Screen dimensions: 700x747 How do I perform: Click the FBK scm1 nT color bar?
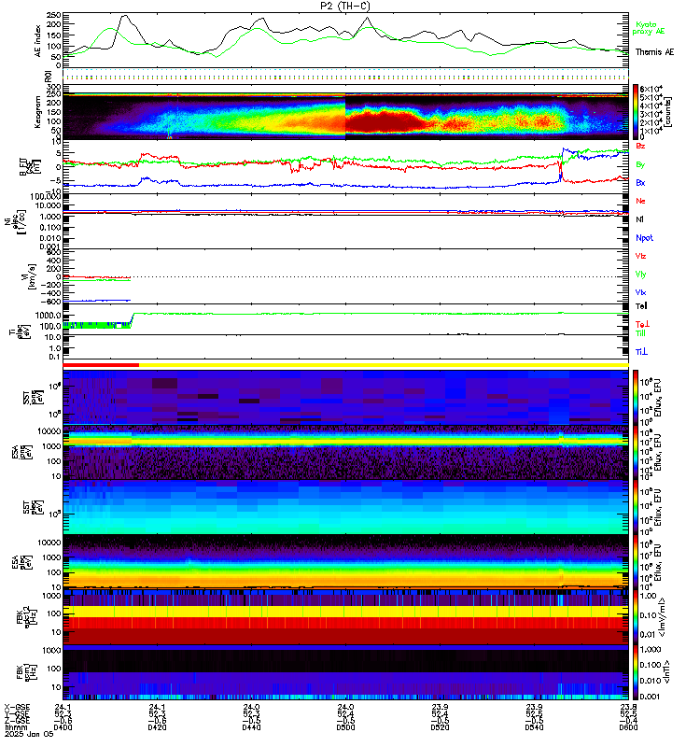point(636,672)
